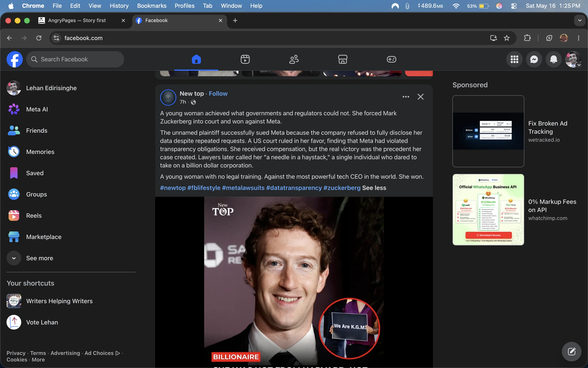Open New top page profile picture
The height and width of the screenshot is (368, 588).
(168, 97)
